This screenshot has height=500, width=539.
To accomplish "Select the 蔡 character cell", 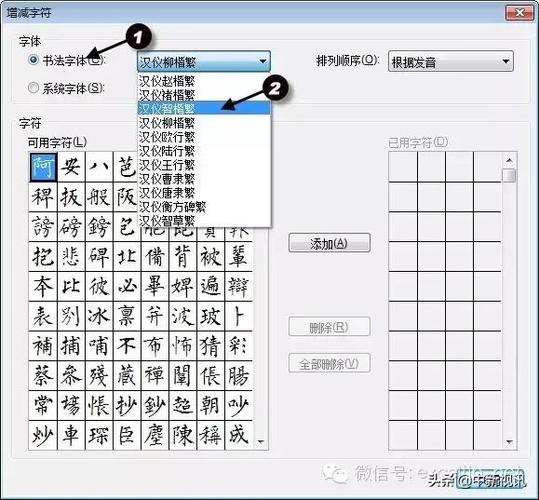I will (43, 376).
